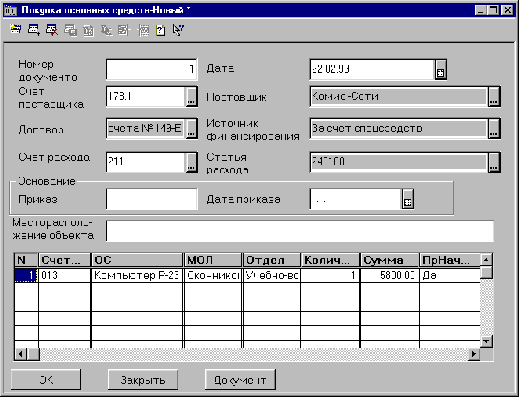Click the table scroll up arrow

(486, 259)
